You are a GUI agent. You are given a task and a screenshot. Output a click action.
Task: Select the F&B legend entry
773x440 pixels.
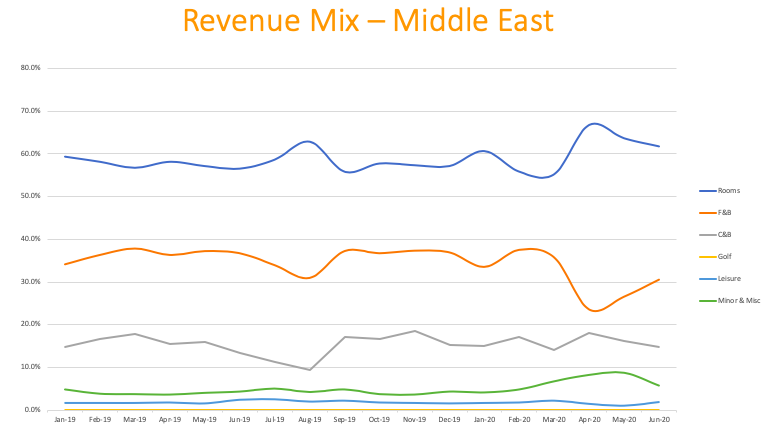pyautogui.click(x=715, y=213)
